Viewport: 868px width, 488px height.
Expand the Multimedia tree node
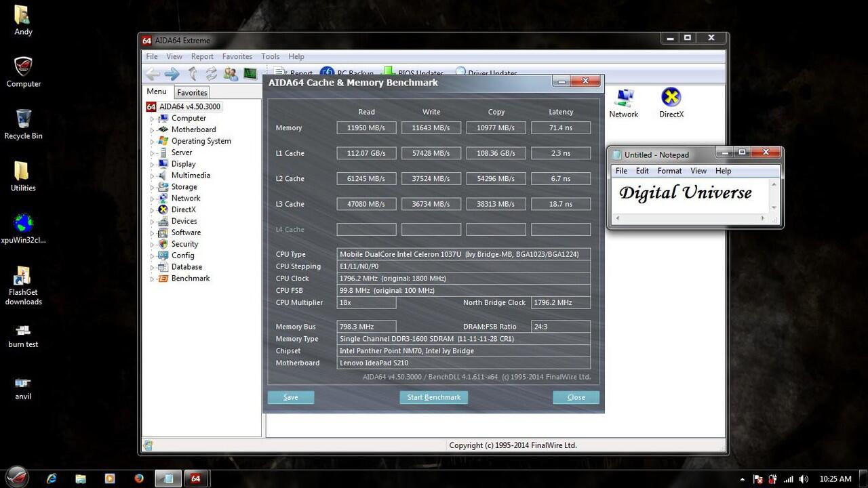pos(152,176)
